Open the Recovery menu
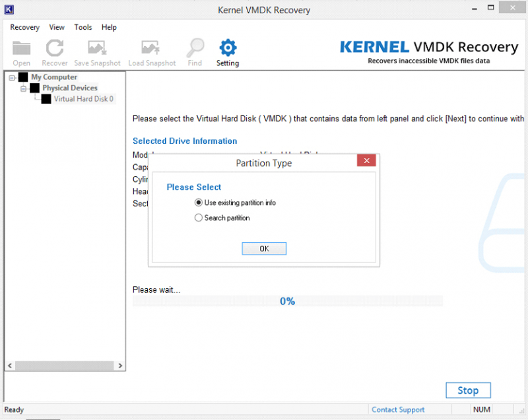 25,27
